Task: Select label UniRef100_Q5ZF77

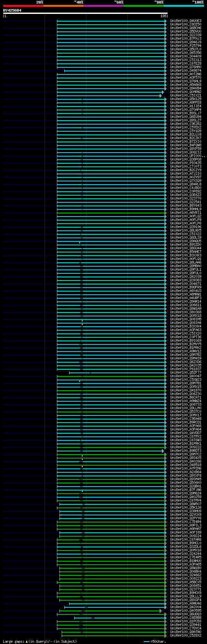Action: (186, 373)
